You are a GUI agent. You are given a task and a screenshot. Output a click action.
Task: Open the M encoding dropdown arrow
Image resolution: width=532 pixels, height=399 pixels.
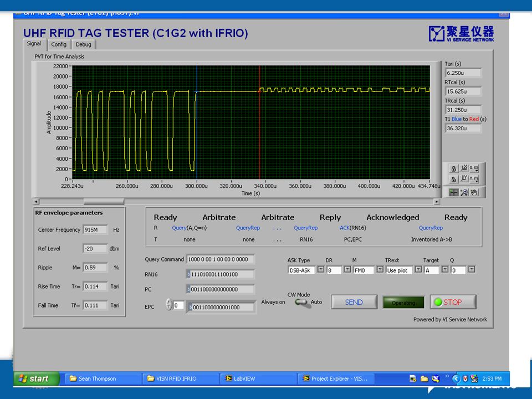tap(380, 269)
